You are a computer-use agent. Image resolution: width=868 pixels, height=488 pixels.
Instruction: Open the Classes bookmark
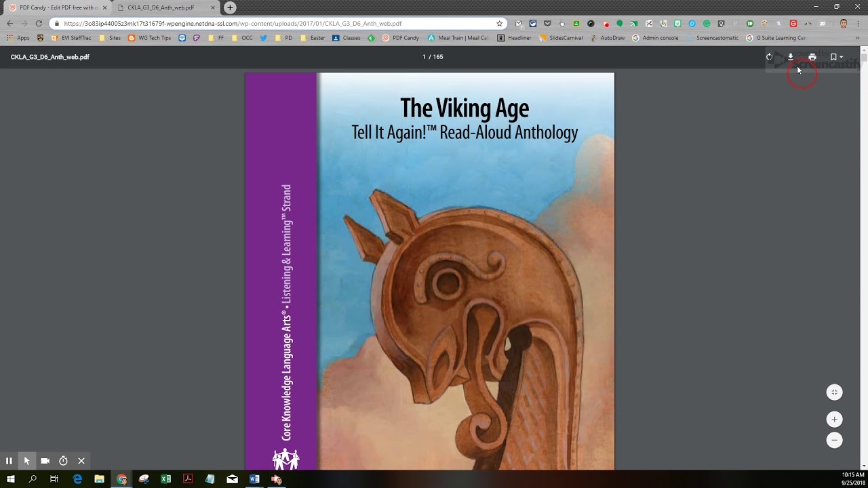click(x=347, y=38)
